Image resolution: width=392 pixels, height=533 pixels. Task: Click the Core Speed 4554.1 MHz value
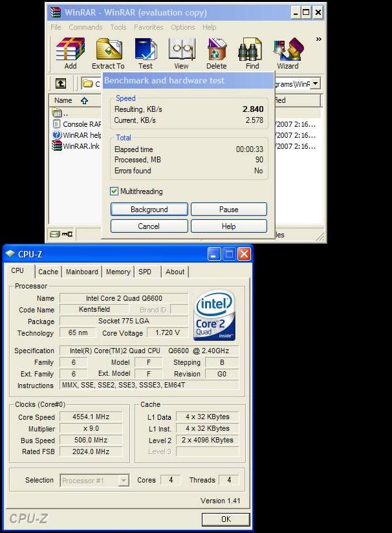coord(91,417)
